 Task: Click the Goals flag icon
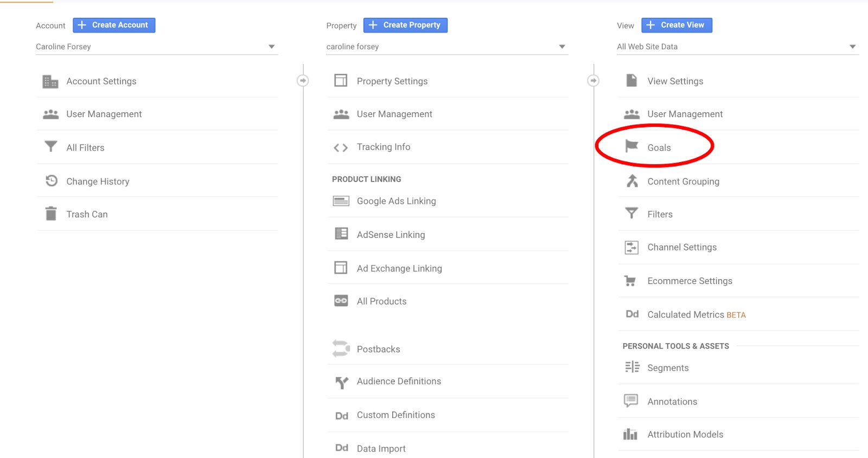pyautogui.click(x=631, y=146)
